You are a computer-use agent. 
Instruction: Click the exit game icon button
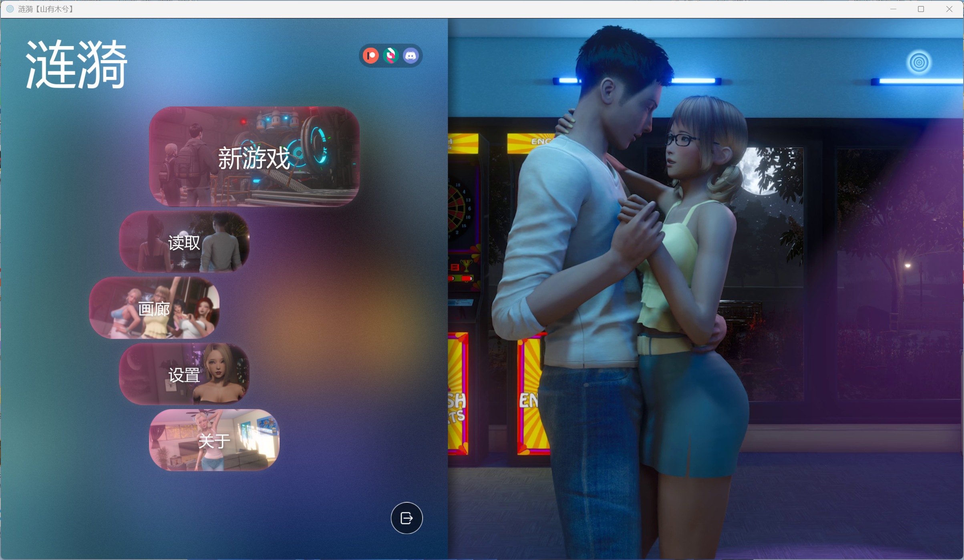coord(407,518)
